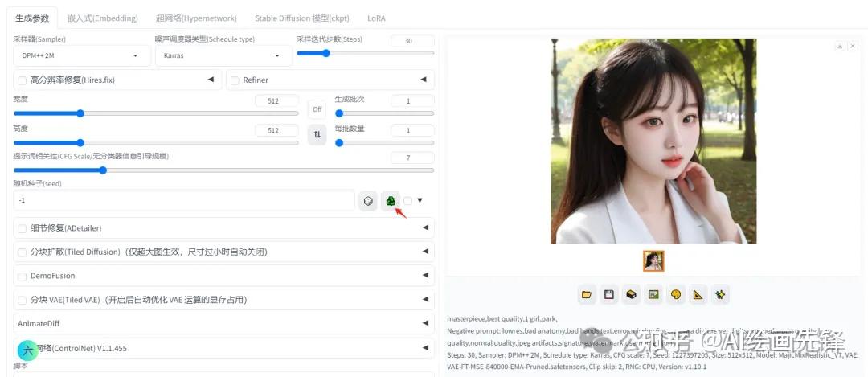Expand the Hires.fix section arrow
The width and height of the screenshot is (868, 377).
point(211,80)
